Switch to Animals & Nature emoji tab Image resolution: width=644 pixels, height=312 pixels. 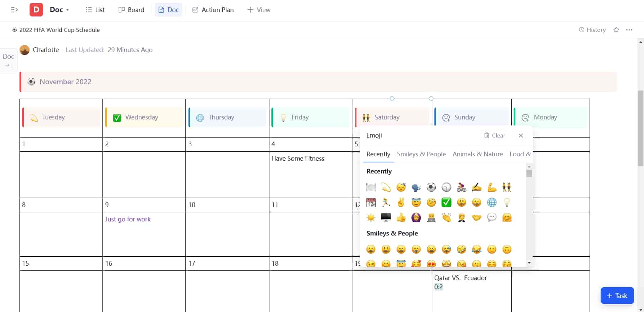click(x=477, y=154)
